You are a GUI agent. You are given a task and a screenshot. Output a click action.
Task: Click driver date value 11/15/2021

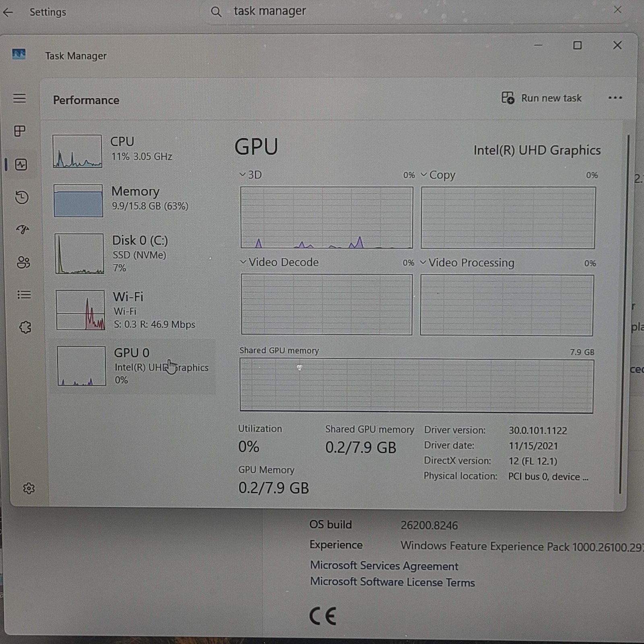point(533,446)
